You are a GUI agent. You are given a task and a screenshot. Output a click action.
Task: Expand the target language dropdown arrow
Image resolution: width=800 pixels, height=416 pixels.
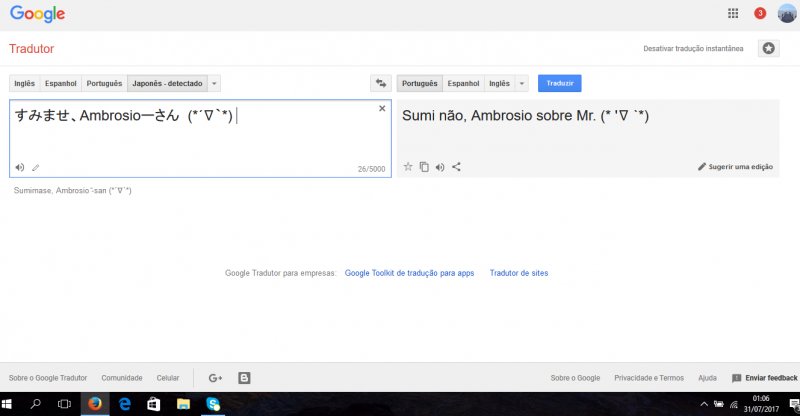coord(521,83)
